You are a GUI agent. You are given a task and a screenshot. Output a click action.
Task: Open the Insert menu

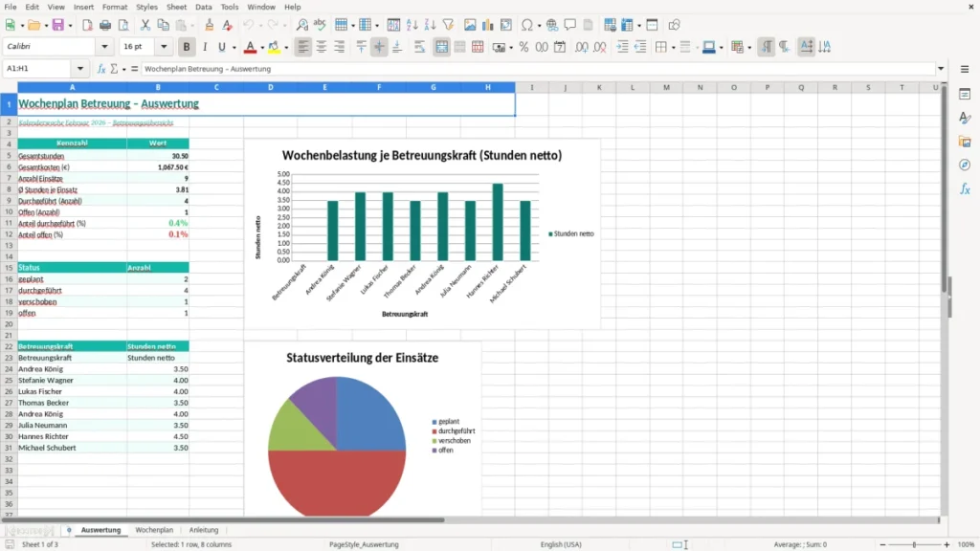pyautogui.click(x=83, y=7)
